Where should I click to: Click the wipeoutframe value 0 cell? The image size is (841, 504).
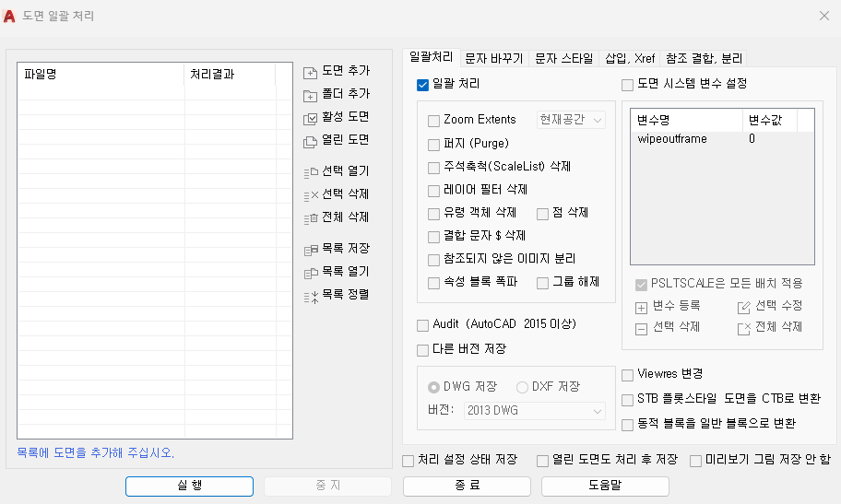pyautogui.click(x=752, y=139)
